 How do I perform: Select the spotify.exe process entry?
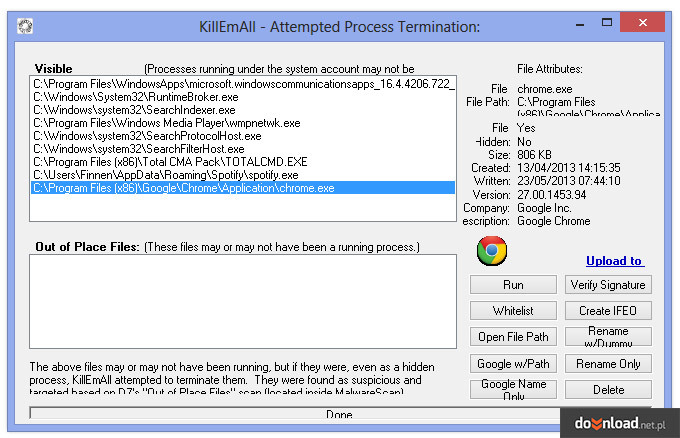(x=243, y=175)
